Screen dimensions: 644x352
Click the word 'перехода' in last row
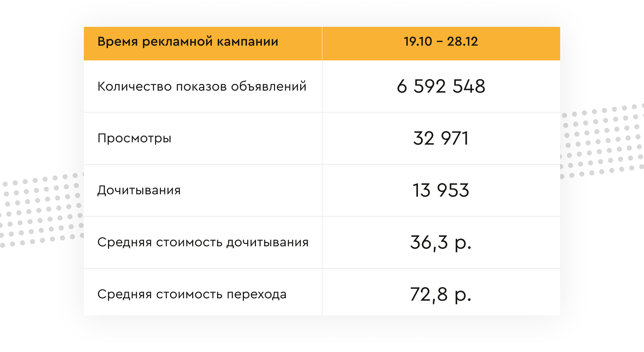point(257,295)
